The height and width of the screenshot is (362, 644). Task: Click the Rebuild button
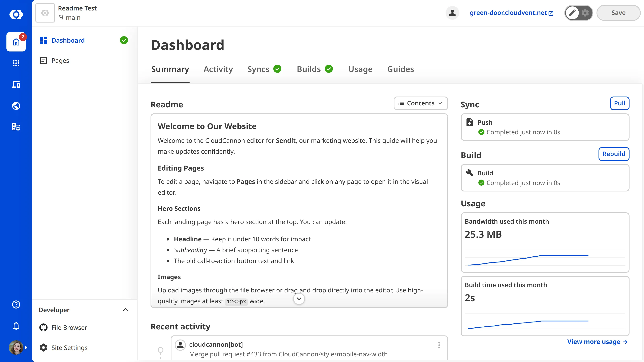click(x=614, y=154)
